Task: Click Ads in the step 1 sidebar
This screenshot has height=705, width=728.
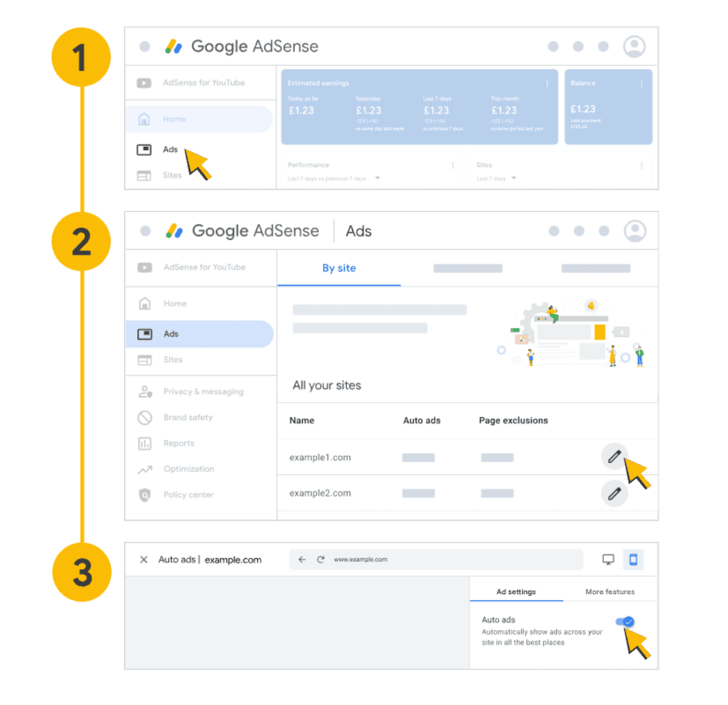Action: [170, 149]
